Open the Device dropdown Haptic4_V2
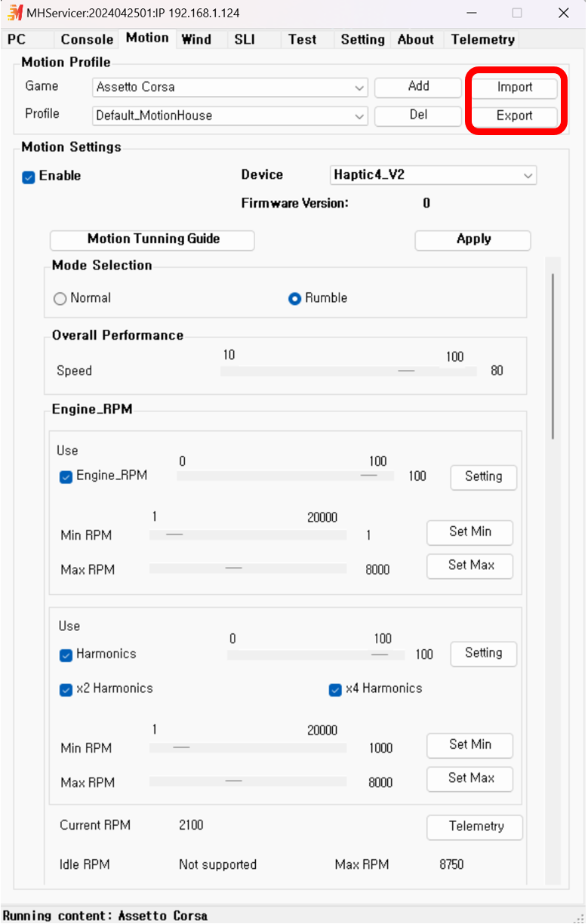 pyautogui.click(x=433, y=175)
